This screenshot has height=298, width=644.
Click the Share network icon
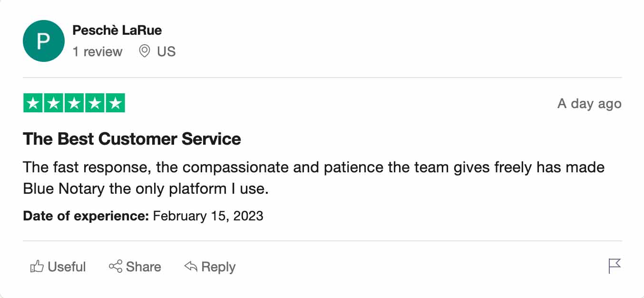(x=115, y=267)
